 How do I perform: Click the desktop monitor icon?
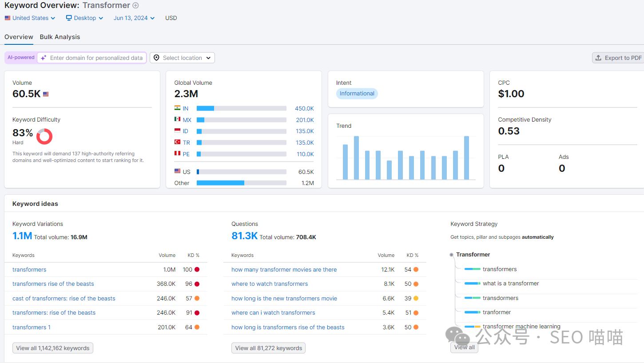click(x=69, y=18)
